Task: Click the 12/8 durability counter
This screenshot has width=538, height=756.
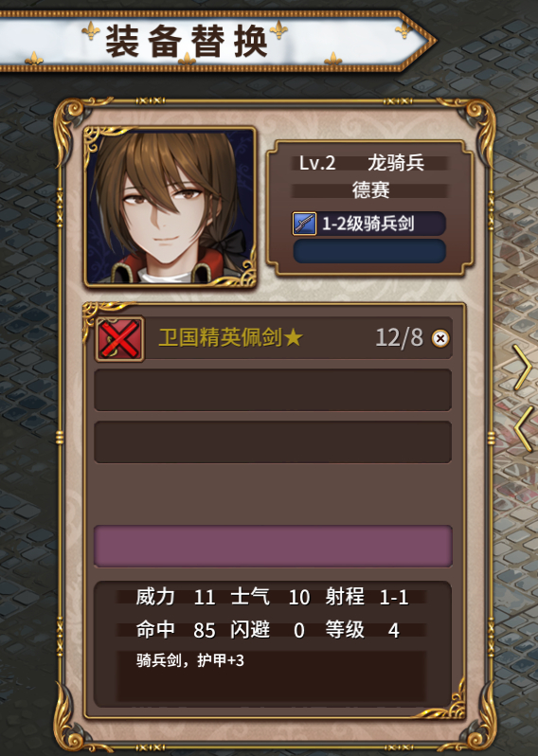Action: pyautogui.click(x=399, y=337)
